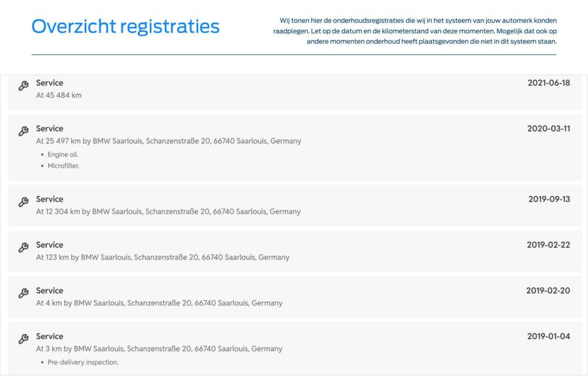The height and width of the screenshot is (392, 588).
Task: Click the Pre-delivery inspection list item
Action: click(83, 363)
